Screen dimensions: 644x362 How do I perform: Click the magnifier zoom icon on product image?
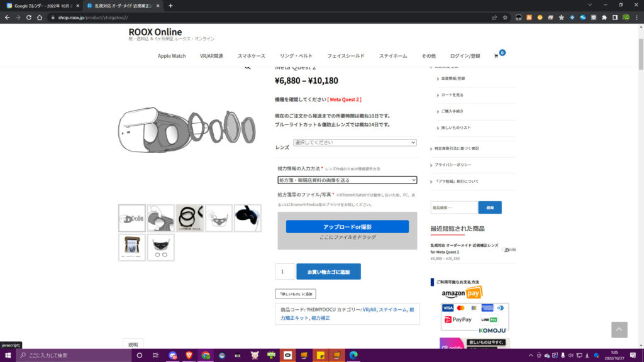pos(247,67)
